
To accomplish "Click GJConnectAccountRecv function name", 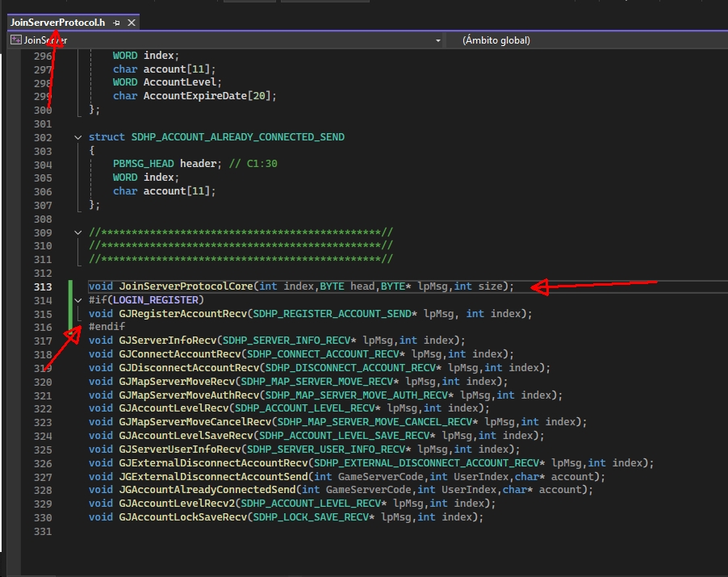I will [x=180, y=354].
